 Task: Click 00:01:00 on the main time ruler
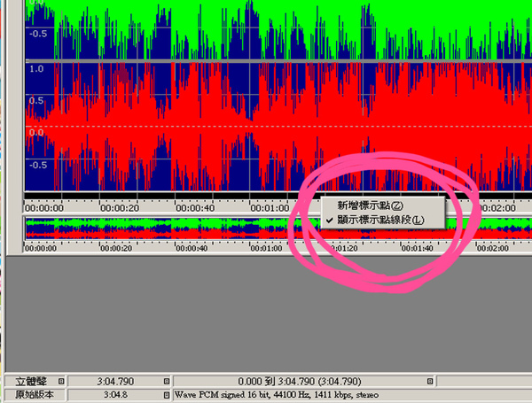coord(270,208)
